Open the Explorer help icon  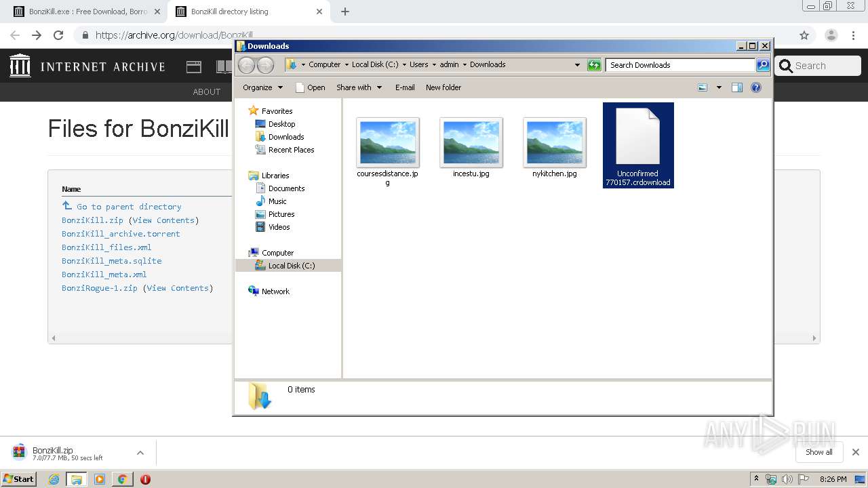(756, 87)
